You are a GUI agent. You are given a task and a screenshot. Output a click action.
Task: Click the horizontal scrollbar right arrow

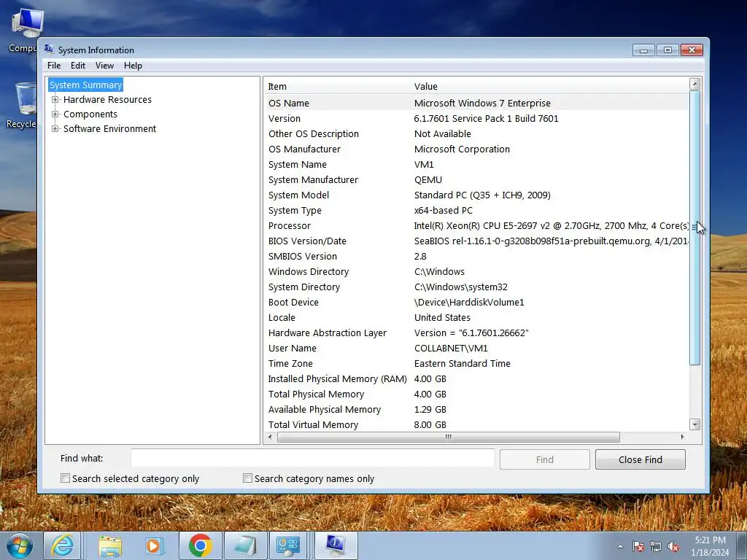tap(683, 437)
